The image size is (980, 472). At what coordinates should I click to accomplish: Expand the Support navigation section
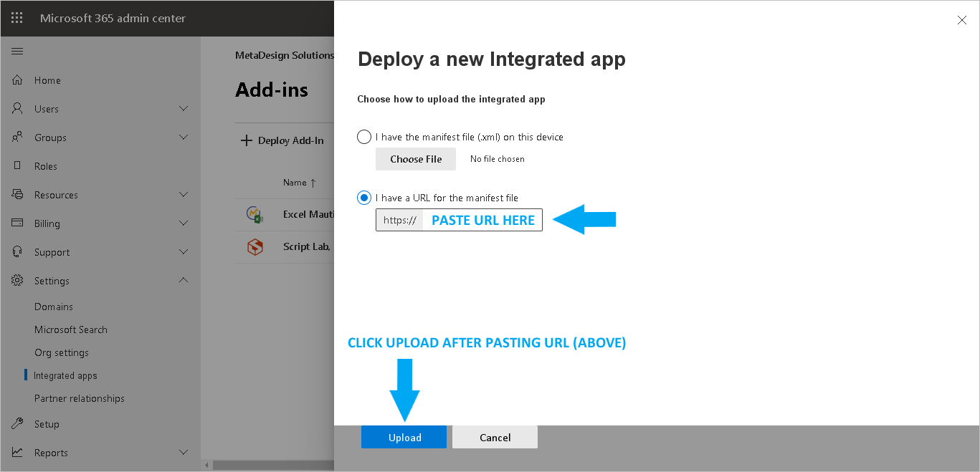click(184, 252)
